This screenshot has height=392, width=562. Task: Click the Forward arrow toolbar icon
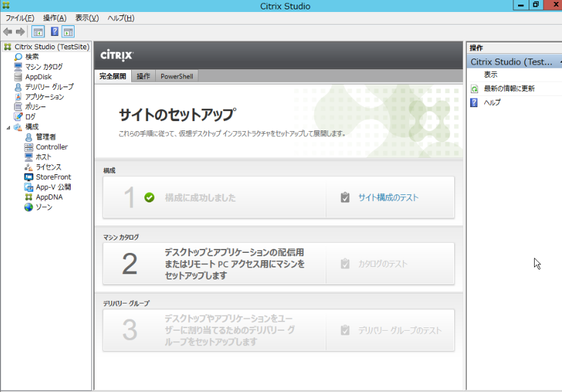pos(21,32)
